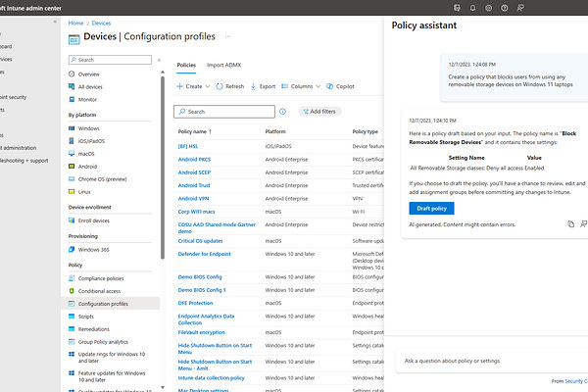Open the Defender for Endpoint policy
The image size is (588, 392).
click(205, 254)
